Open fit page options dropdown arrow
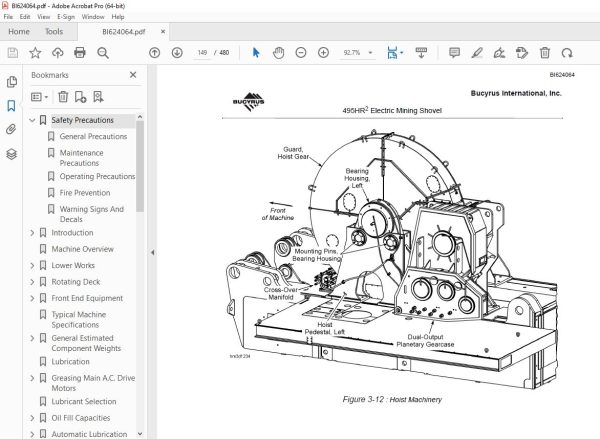Viewport: 600px width, 439px height. click(401, 52)
